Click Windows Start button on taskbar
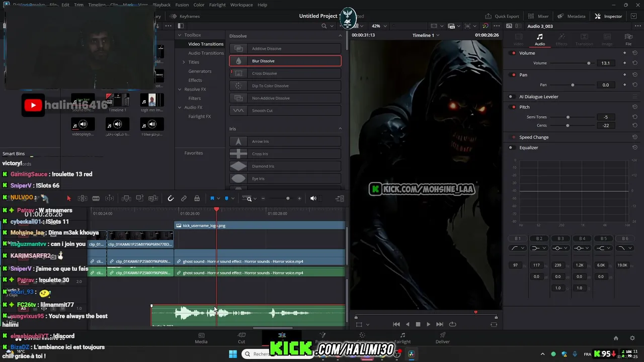 tap(233, 354)
